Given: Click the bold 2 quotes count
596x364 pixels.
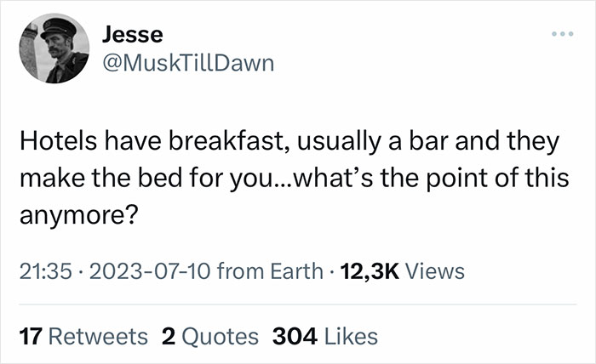Looking at the screenshot, I should (x=167, y=336).
